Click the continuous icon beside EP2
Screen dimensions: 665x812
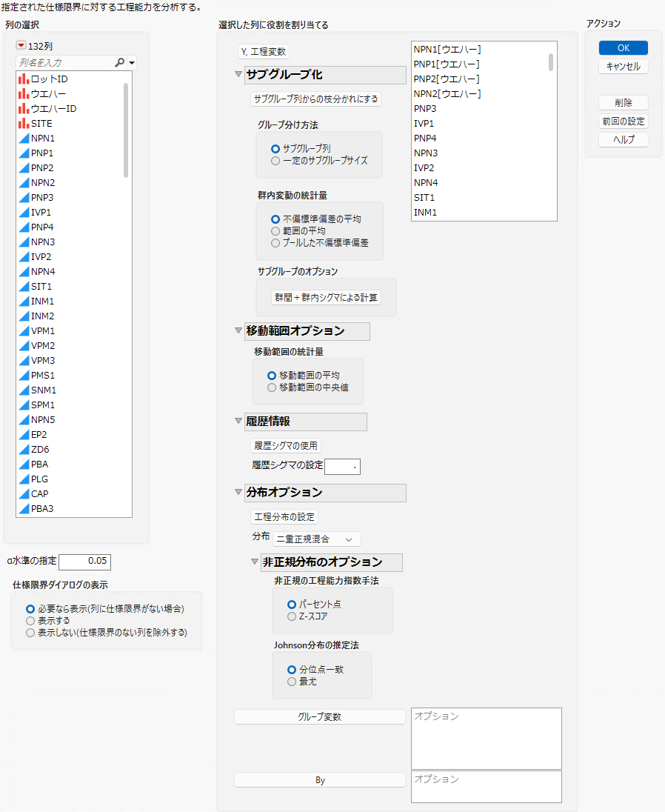[x=23, y=434]
